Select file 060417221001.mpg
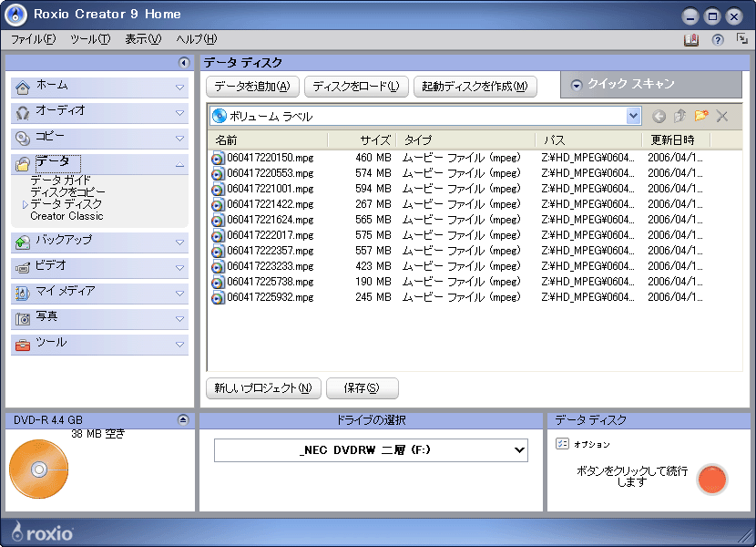This screenshot has height=547, width=756. (271, 189)
